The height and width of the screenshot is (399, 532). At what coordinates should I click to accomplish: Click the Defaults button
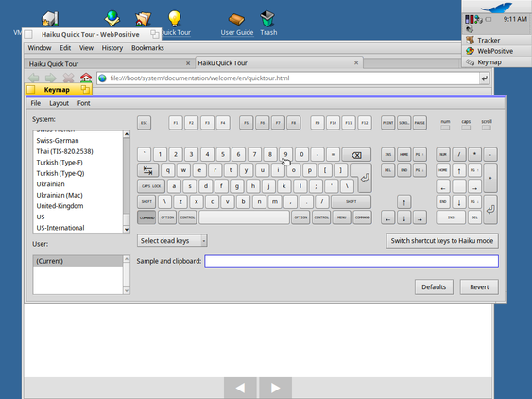click(434, 286)
